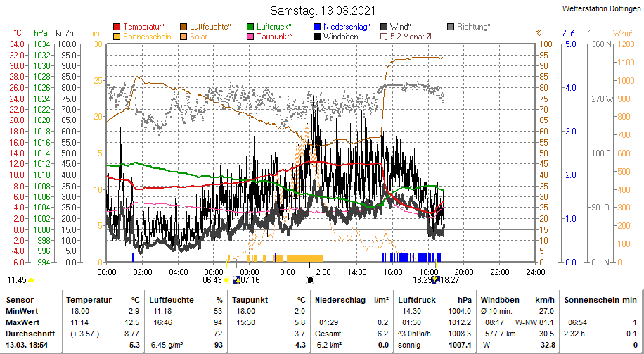The height and width of the screenshot is (354, 644).
Task: Click the date heading Samstag, 13.03.2021
Action: tap(323, 11)
